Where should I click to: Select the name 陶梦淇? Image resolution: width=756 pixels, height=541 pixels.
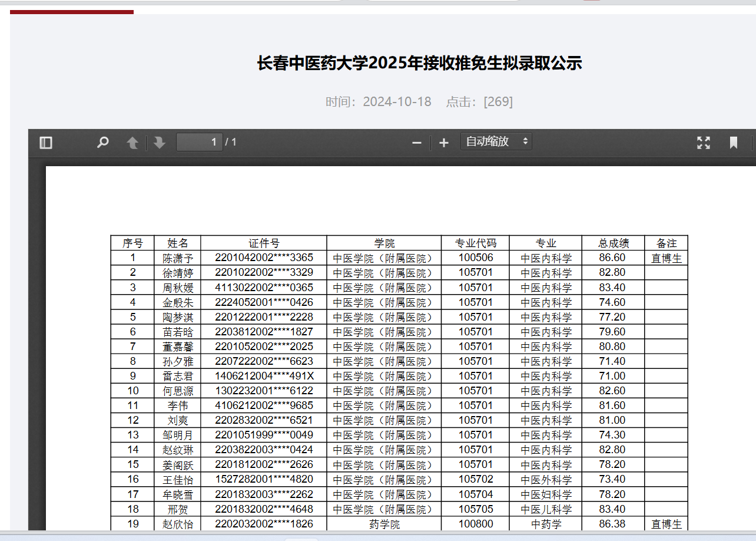178,317
